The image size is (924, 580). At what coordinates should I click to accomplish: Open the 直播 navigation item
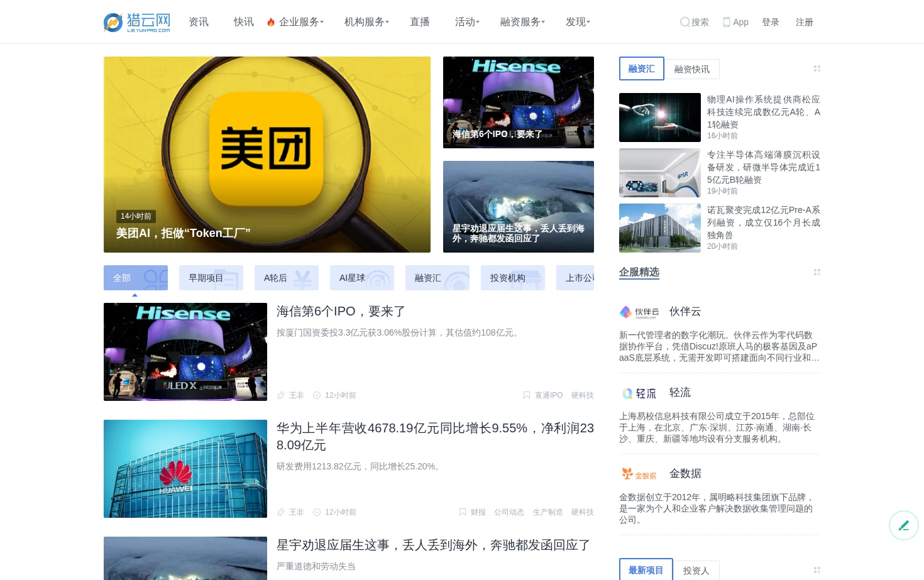coord(420,22)
